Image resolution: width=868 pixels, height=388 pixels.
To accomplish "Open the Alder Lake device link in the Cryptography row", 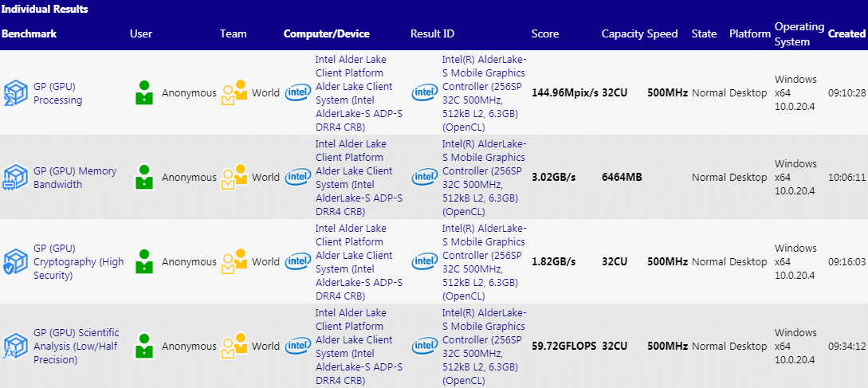I will tap(359, 262).
